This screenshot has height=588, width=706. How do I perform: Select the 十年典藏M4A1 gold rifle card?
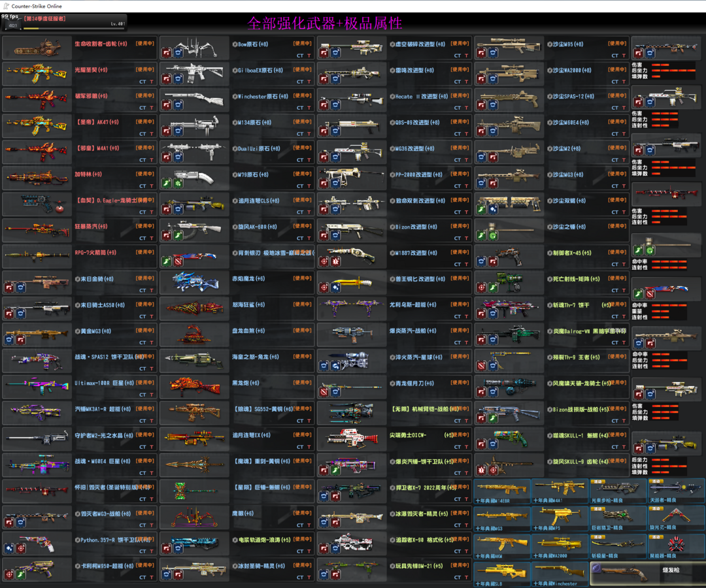pyautogui.click(x=560, y=492)
